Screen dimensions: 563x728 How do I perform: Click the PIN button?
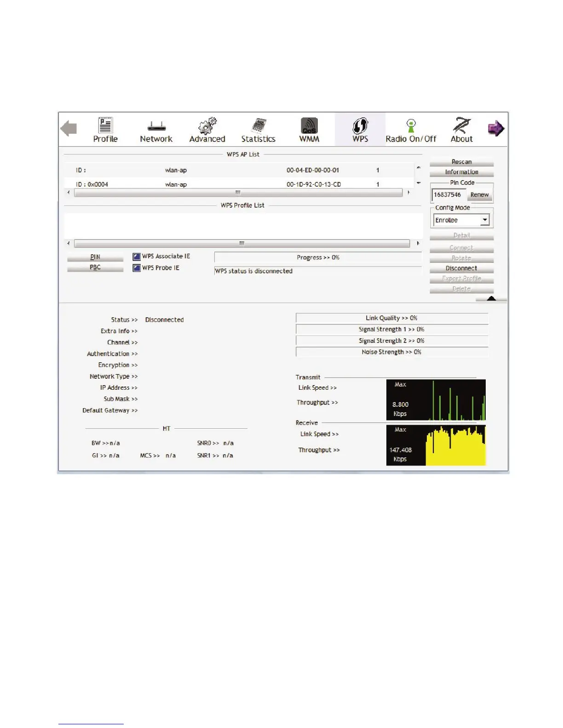point(95,257)
